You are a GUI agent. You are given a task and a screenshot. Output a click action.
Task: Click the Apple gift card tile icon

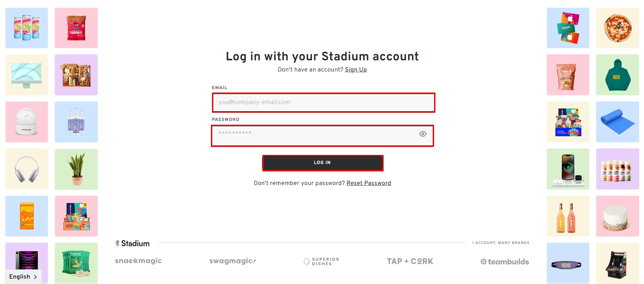click(568, 27)
